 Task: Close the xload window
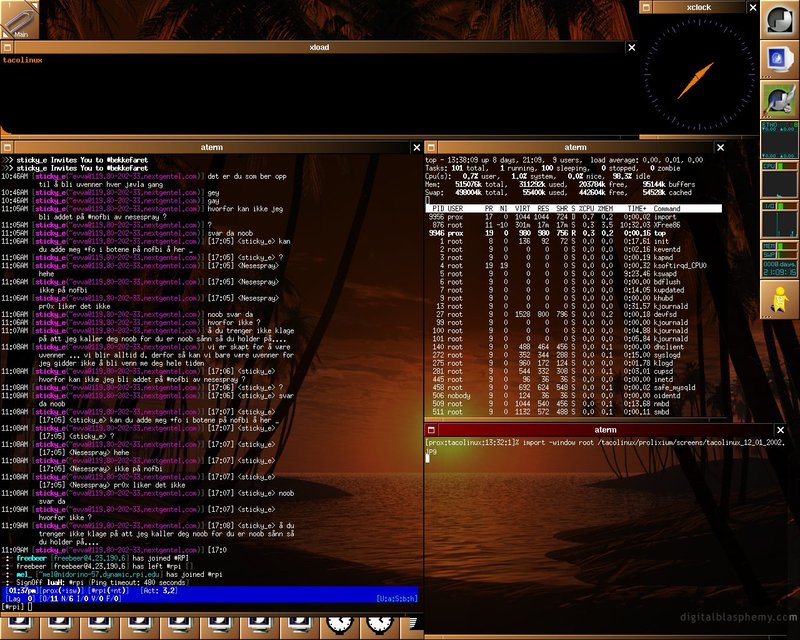[632, 47]
